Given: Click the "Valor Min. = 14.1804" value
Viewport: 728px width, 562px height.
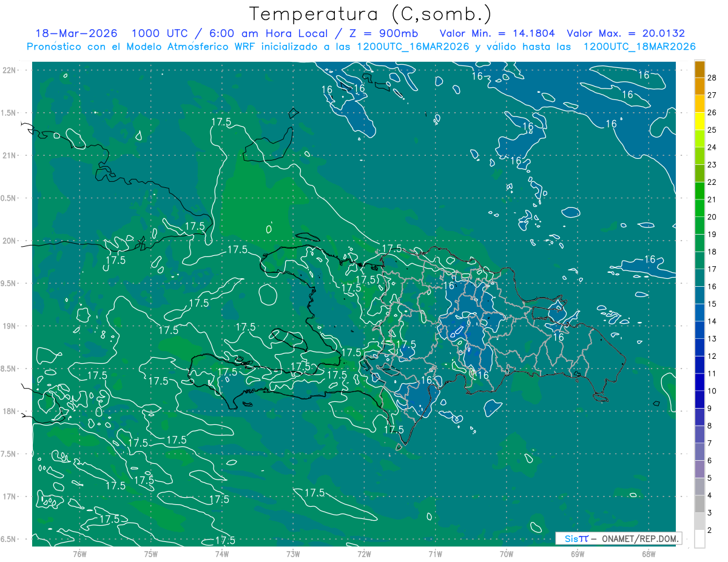Looking at the screenshot, I should [x=497, y=33].
